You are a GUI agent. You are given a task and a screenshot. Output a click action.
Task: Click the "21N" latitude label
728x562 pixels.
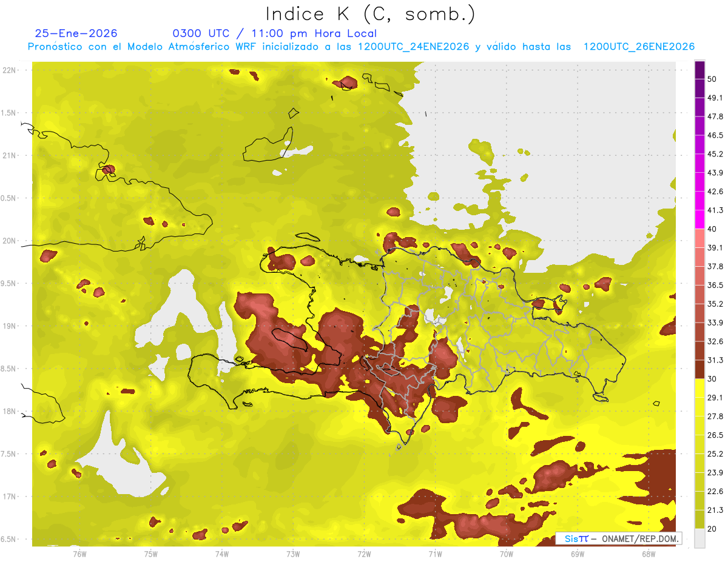[10, 156]
